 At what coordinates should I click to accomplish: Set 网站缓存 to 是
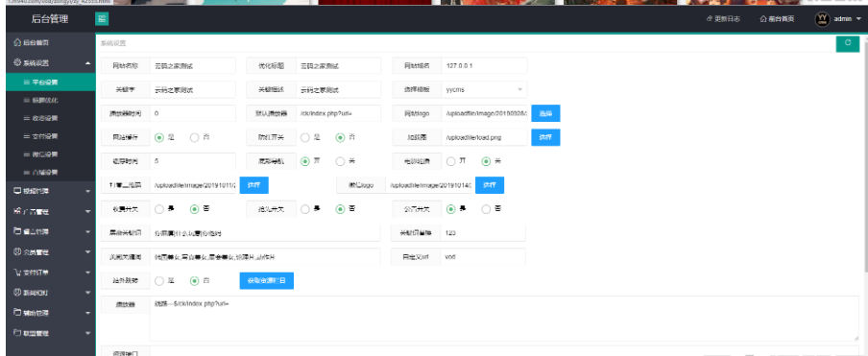click(159, 137)
